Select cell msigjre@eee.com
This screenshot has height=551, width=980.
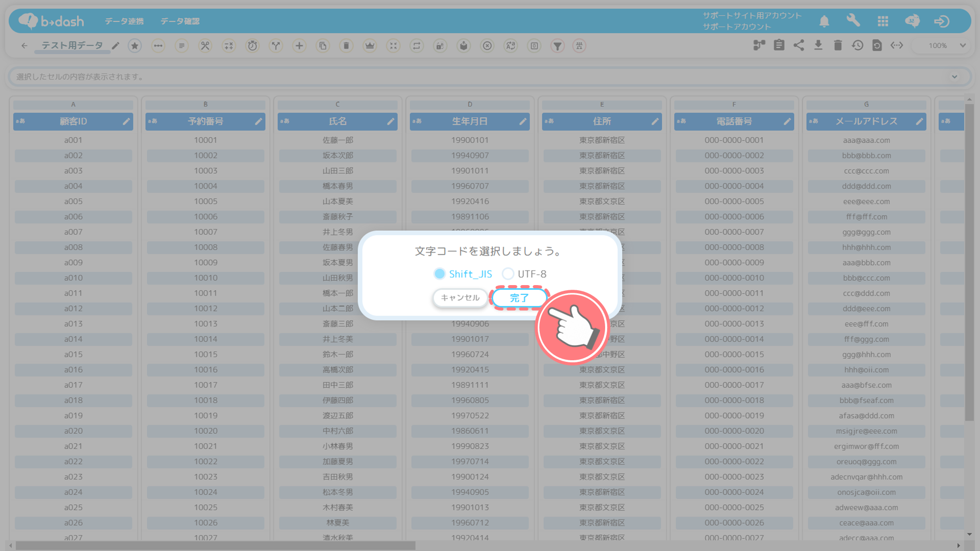866,431
